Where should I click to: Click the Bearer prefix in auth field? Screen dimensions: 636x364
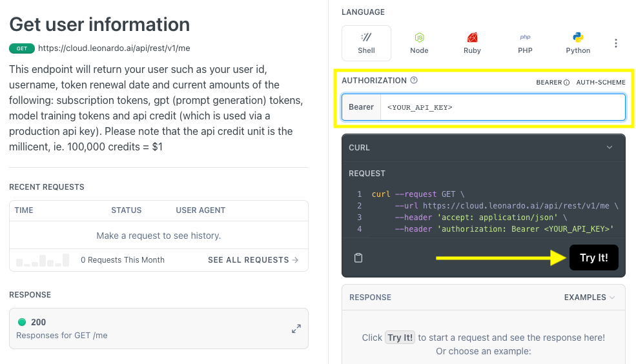(361, 107)
